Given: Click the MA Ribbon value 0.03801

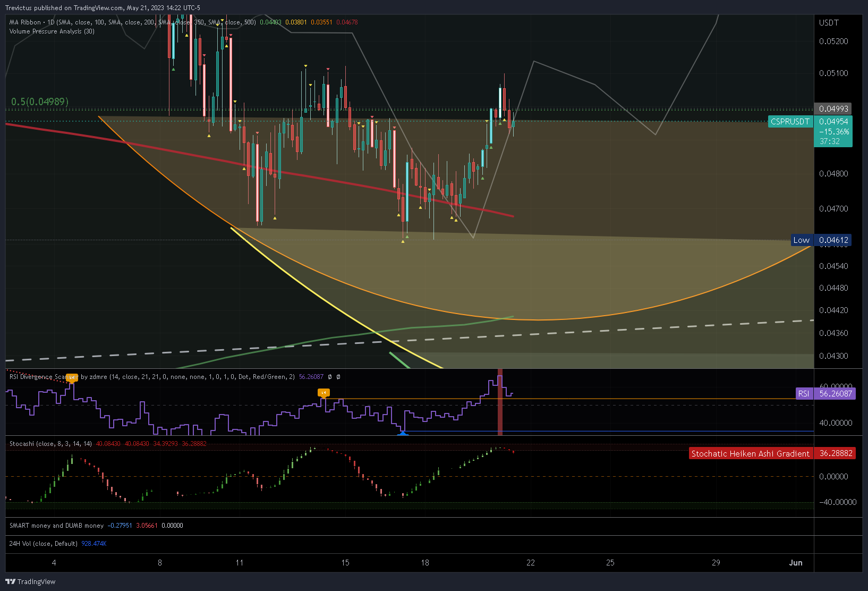Looking at the screenshot, I should coord(296,22).
